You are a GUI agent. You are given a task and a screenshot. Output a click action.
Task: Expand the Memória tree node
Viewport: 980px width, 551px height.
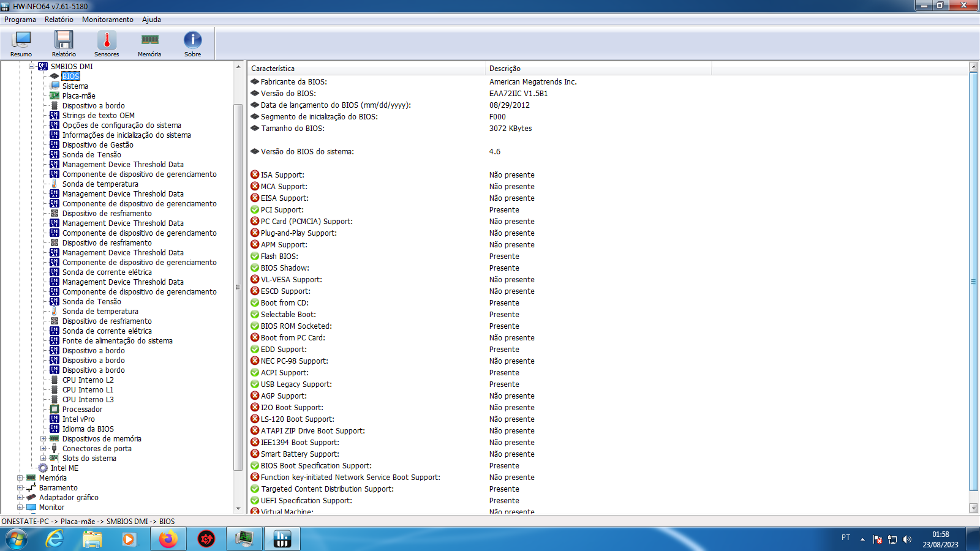pyautogui.click(x=20, y=478)
